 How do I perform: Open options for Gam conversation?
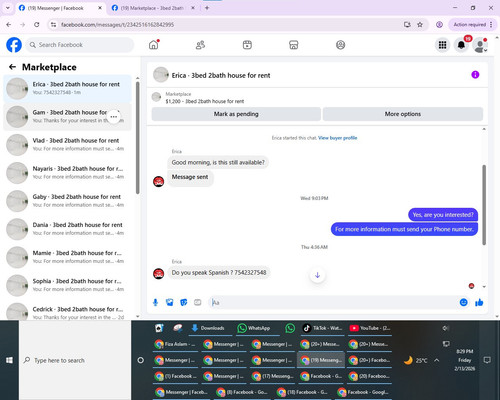(x=114, y=117)
